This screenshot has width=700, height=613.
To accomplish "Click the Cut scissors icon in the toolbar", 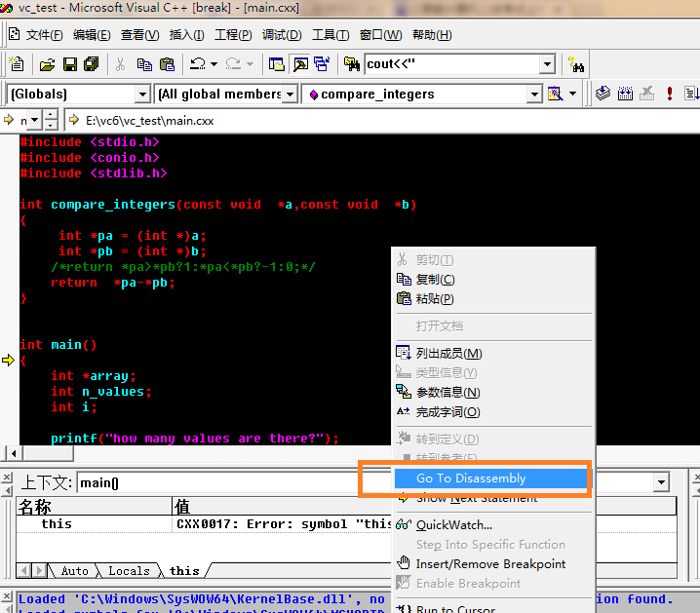I will click(x=120, y=64).
